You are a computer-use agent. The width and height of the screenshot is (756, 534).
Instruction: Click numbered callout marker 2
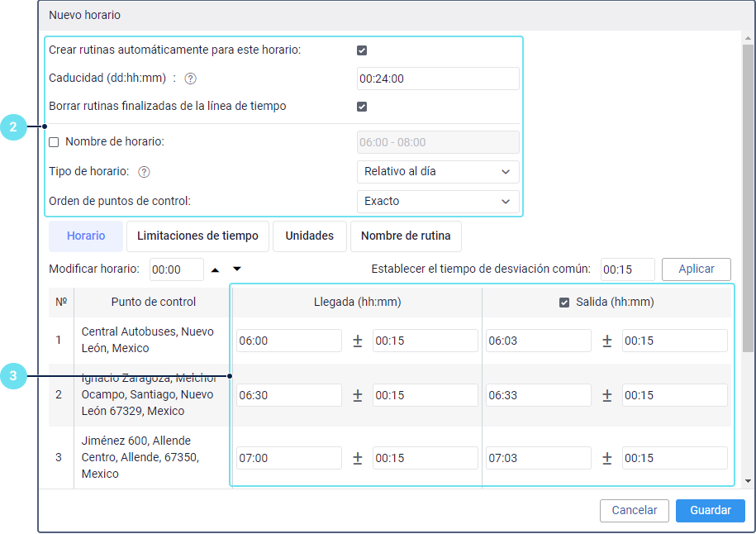pyautogui.click(x=12, y=127)
